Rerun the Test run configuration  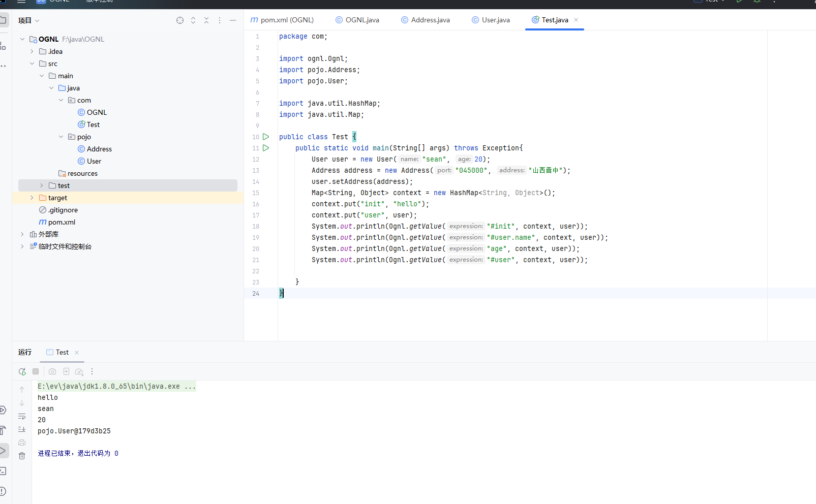(22, 372)
